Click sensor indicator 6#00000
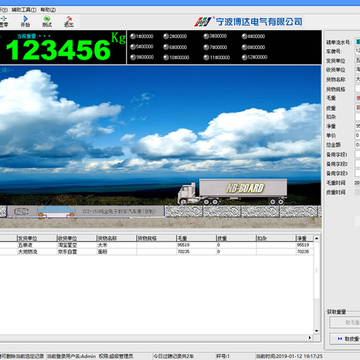The image size is (360, 360). [x=175, y=47]
